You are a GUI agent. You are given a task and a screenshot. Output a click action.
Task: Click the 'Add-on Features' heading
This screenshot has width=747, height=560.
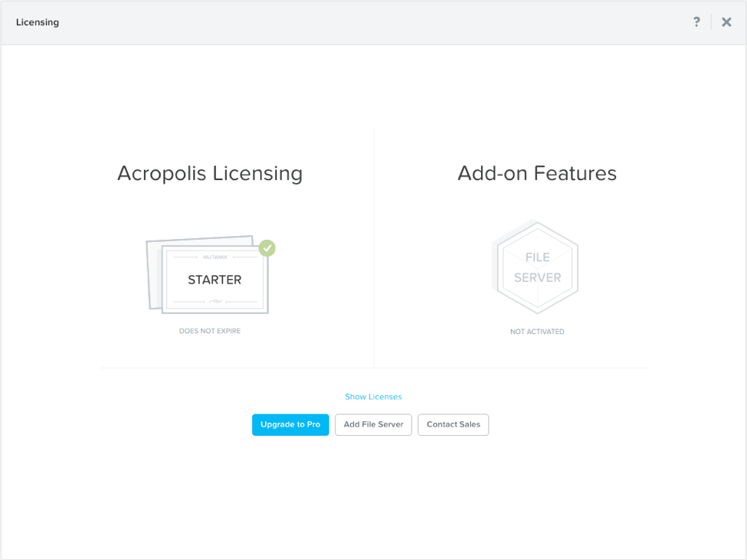coord(537,173)
